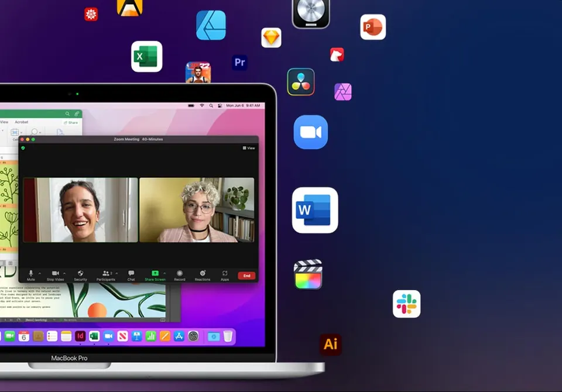Open Reminders from the Dock
562x392 pixels.
(52, 336)
